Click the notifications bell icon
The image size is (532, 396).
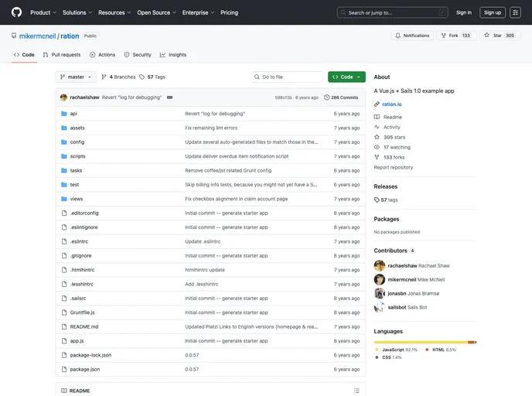pyautogui.click(x=397, y=36)
